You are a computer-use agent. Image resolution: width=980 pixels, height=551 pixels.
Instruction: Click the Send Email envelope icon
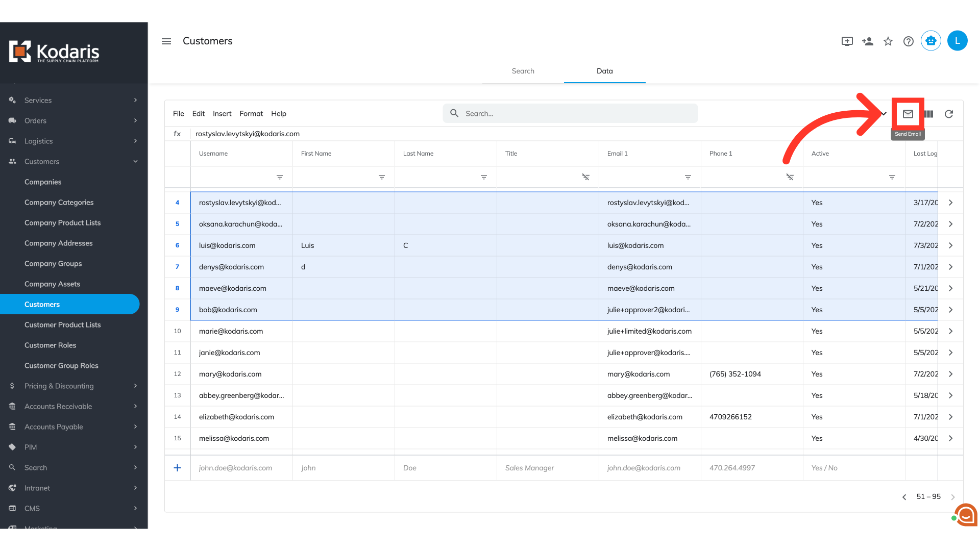[908, 114]
